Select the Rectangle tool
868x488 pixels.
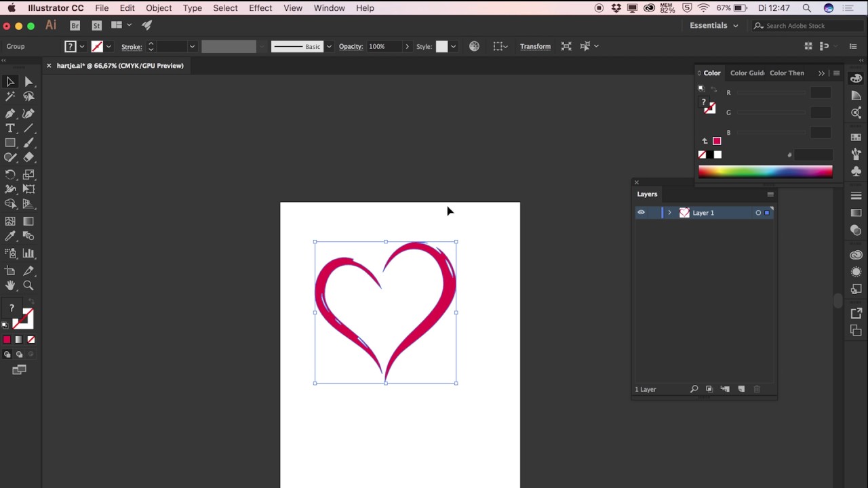(10, 143)
